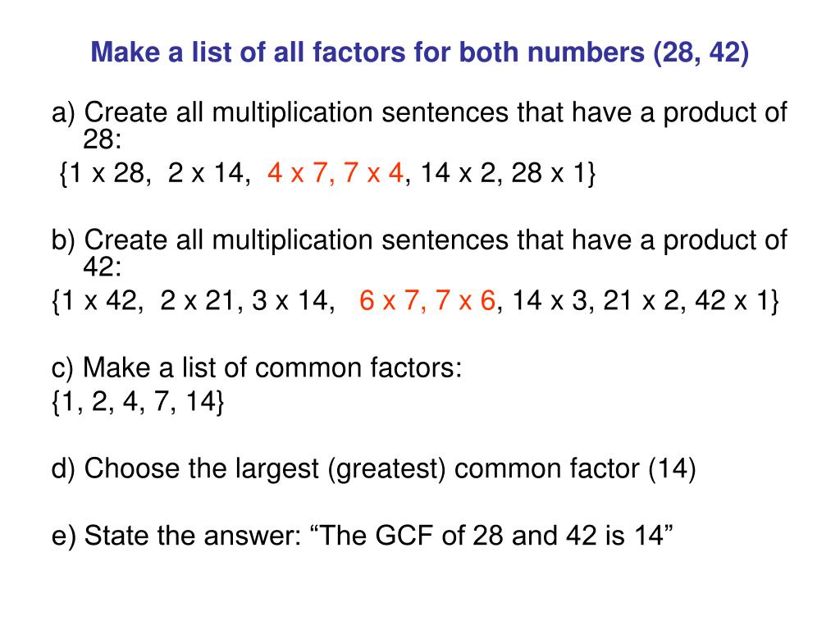Click the red '7 x 4' text
The width and height of the screenshot is (840, 630).
tap(373, 173)
